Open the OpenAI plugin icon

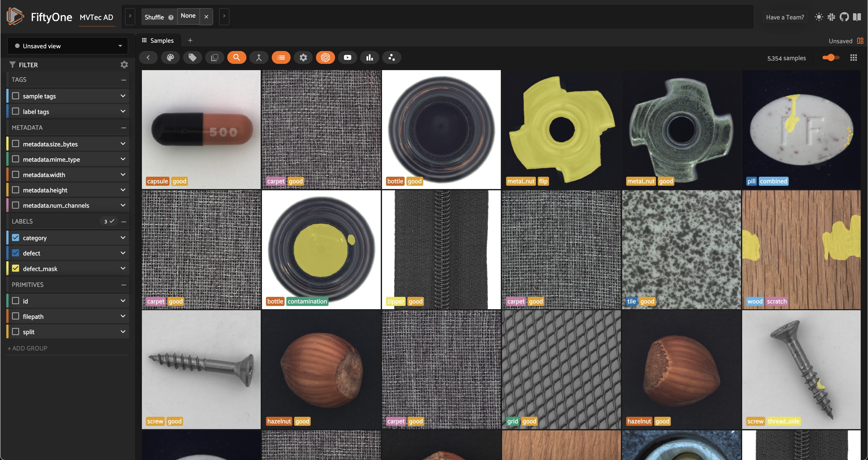[x=325, y=58]
